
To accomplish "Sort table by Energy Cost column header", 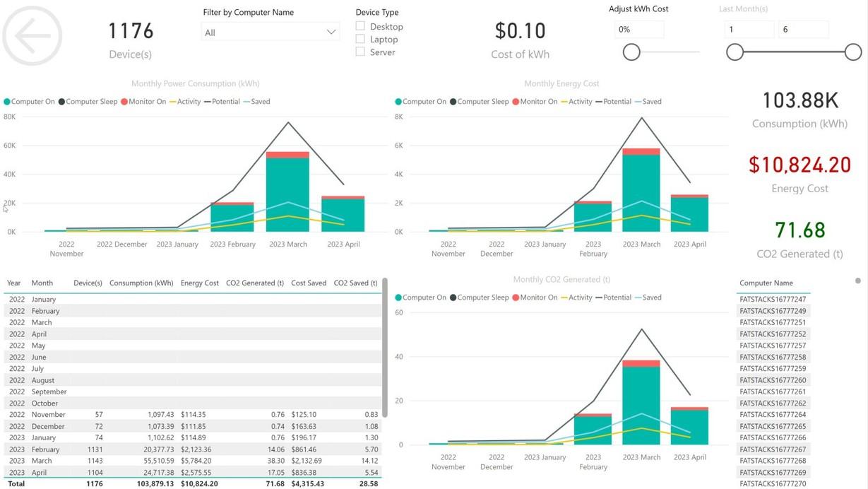I will (x=200, y=283).
